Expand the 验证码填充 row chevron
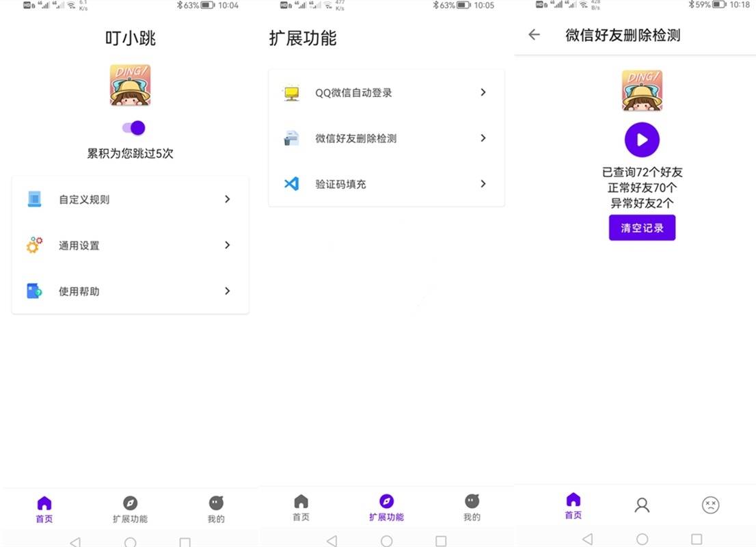 point(483,183)
